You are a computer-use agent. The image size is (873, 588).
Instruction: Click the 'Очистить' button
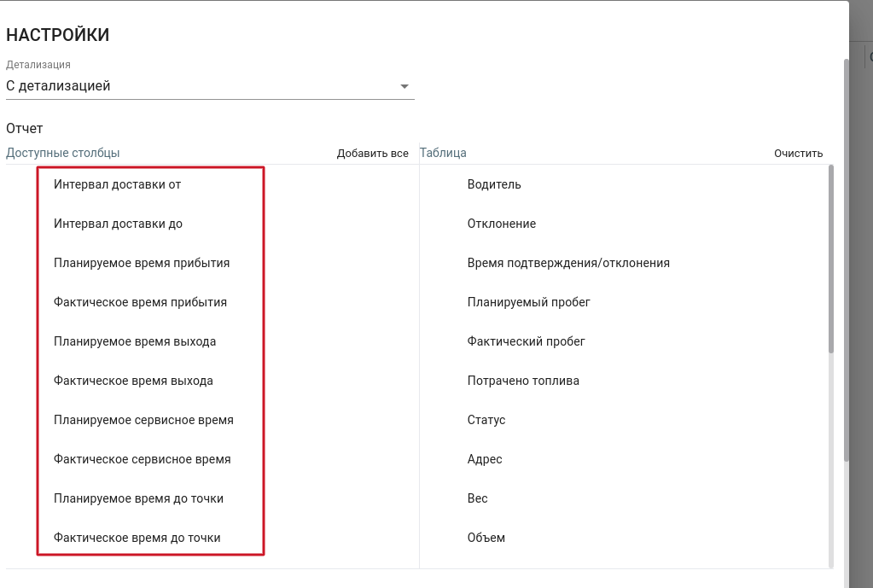tap(798, 154)
